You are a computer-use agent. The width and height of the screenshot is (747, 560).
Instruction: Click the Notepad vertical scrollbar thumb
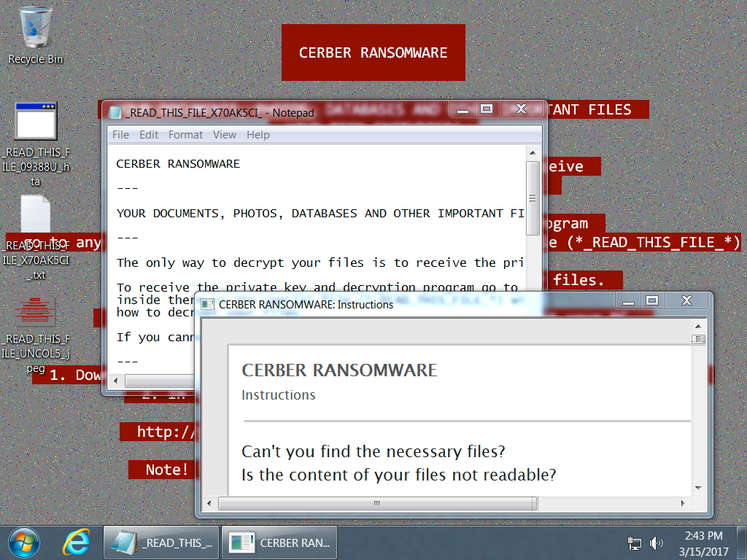533,198
